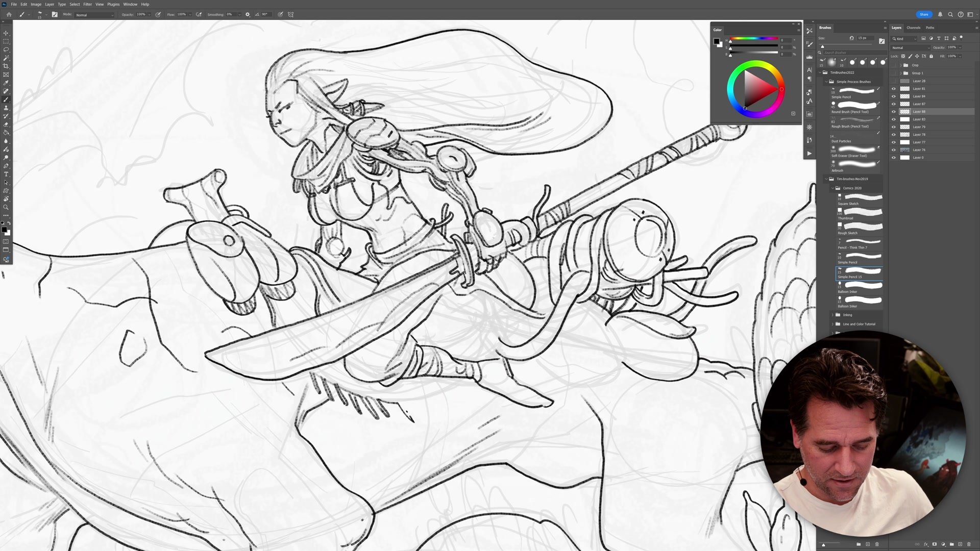Collapse the TimBrushes2022 brush folder
Screen dimensions: 980x551
tap(820, 72)
